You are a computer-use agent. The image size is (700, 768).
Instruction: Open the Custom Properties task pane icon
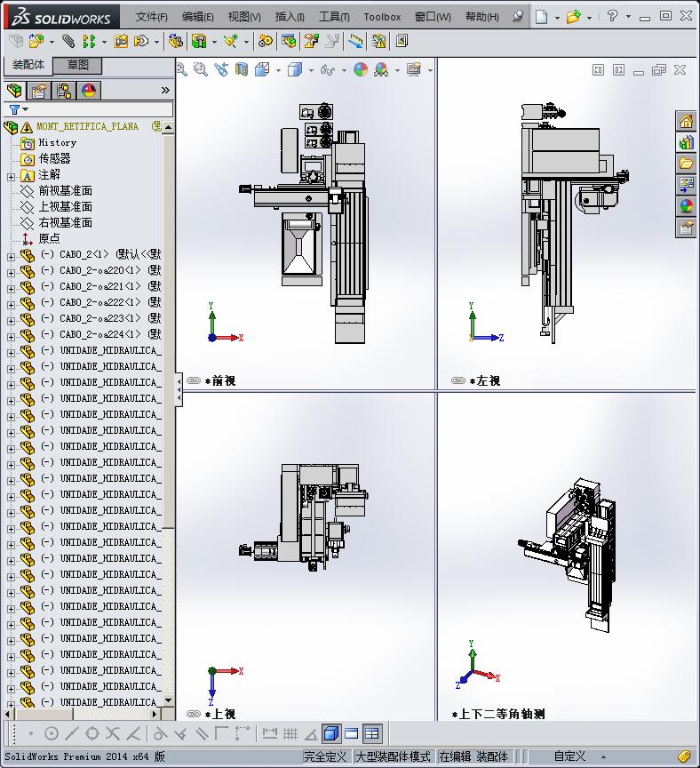[x=687, y=228]
